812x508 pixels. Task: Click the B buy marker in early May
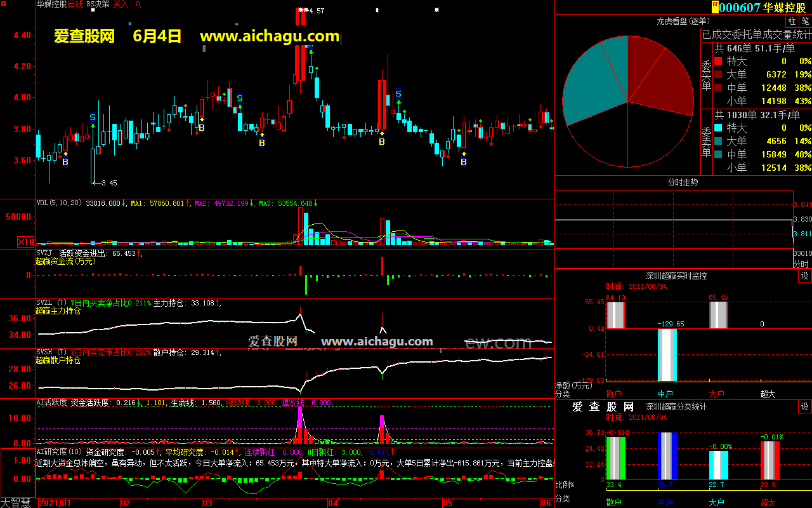(x=463, y=162)
